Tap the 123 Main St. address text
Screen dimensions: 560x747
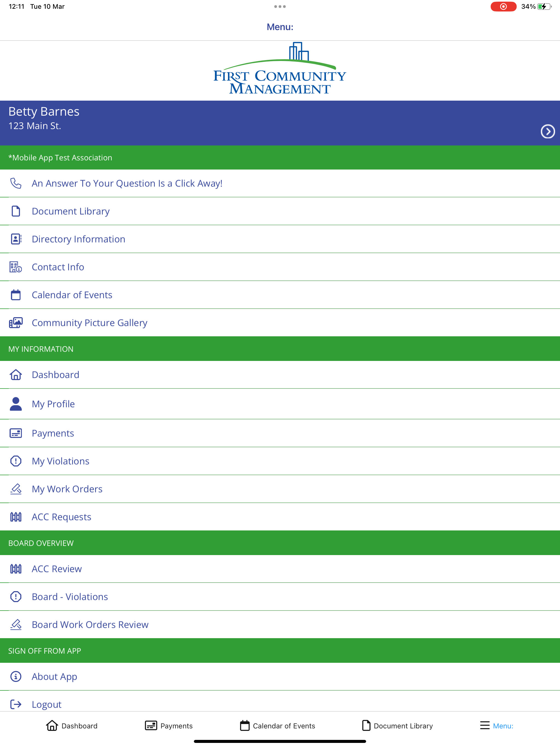[35, 126]
